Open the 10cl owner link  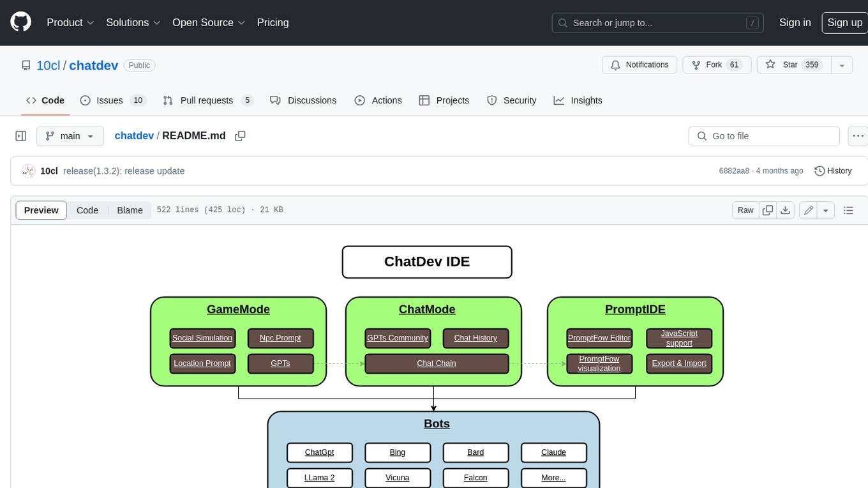[x=49, y=65]
